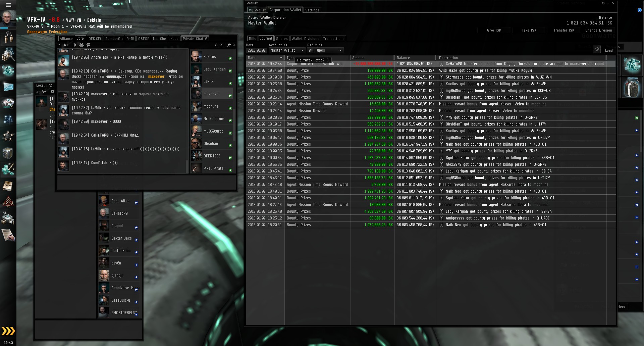Click the Local chat message input box

point(89,329)
